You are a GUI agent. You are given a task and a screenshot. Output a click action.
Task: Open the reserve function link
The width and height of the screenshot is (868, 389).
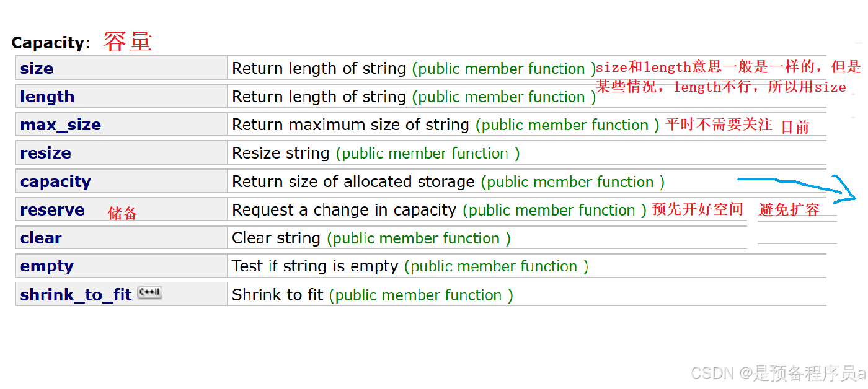point(52,210)
